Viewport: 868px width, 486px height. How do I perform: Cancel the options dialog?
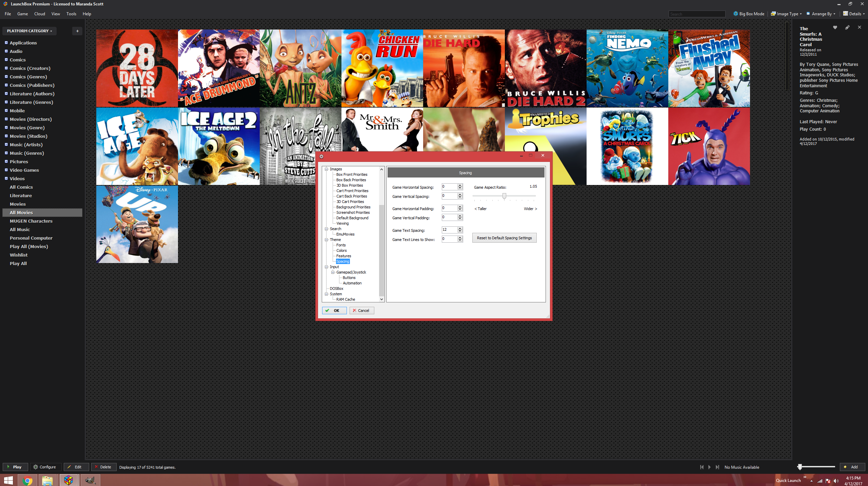coord(361,311)
